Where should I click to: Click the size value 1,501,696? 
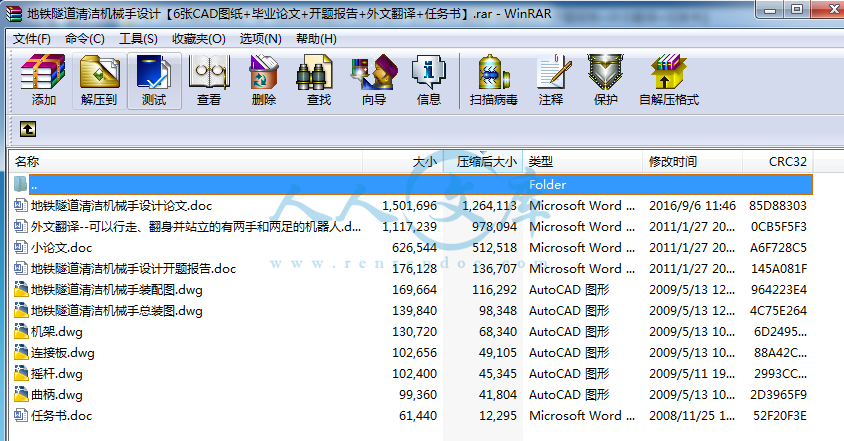[409, 206]
